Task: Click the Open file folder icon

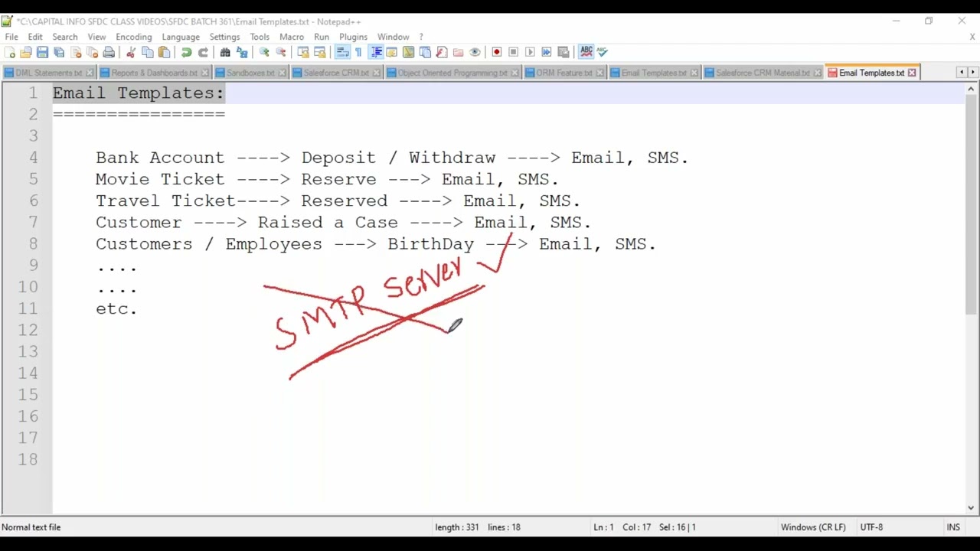Action: click(26, 52)
